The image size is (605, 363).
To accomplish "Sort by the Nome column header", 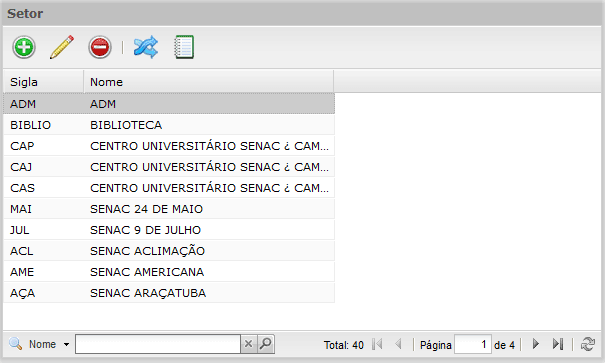I will 208,82.
